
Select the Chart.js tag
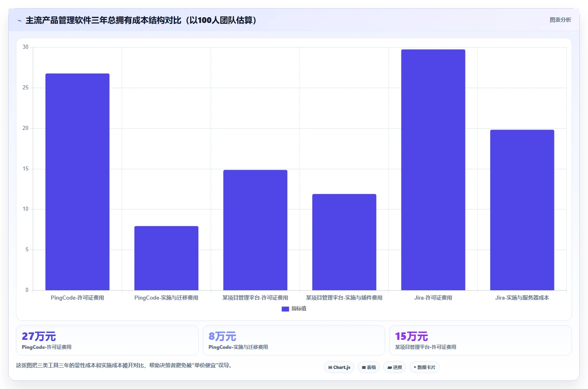(x=339, y=367)
